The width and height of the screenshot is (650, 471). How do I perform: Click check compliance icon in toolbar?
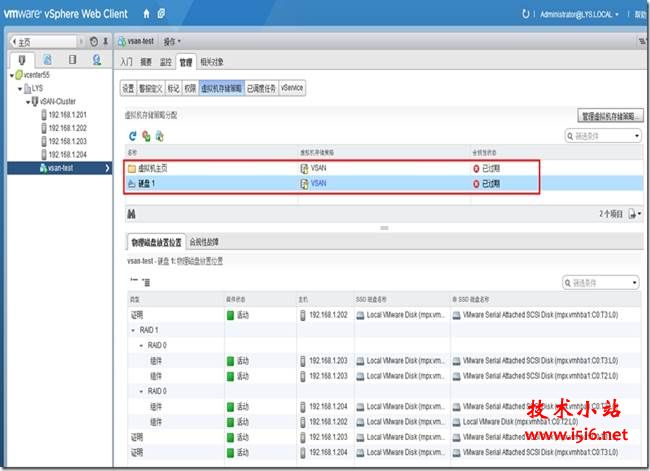[160, 136]
